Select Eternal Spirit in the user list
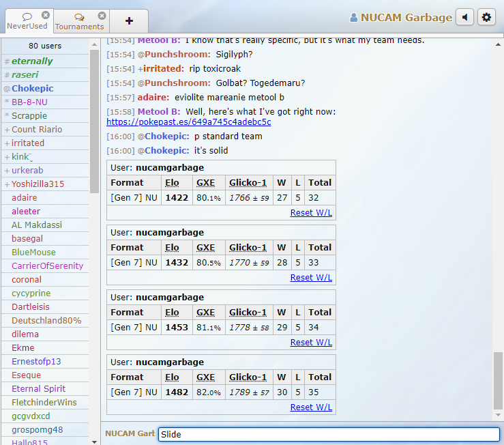Screen dimensions: 504x445 (x=38, y=389)
